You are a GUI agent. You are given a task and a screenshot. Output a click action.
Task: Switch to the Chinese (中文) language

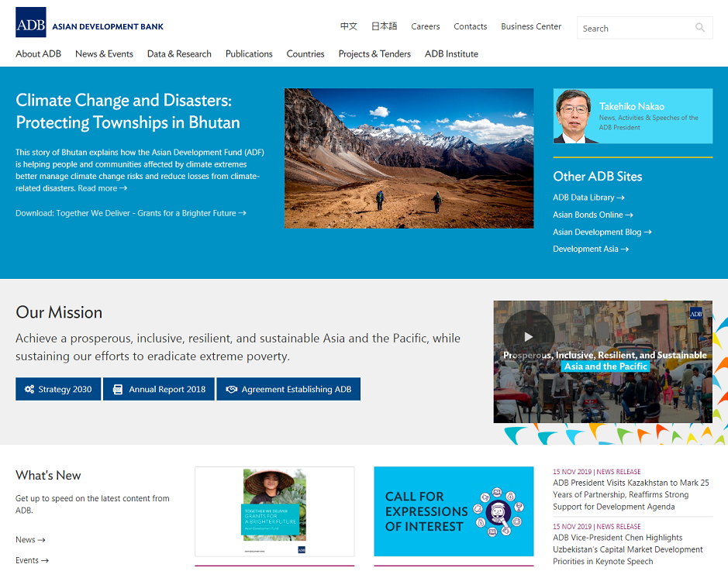349,26
